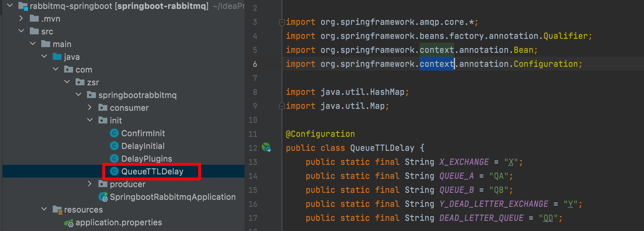The height and width of the screenshot is (231, 644).
Task: Expand the .mvn folder
Action: [x=21, y=18]
